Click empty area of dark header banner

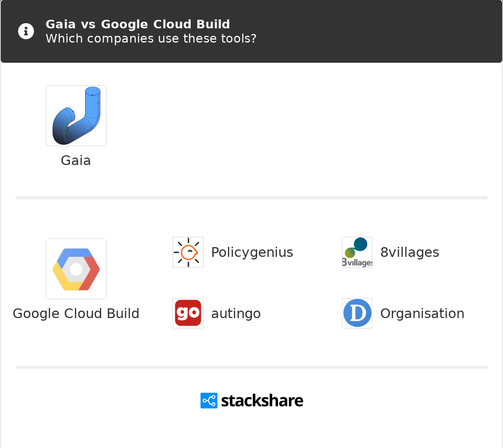tap(373, 32)
